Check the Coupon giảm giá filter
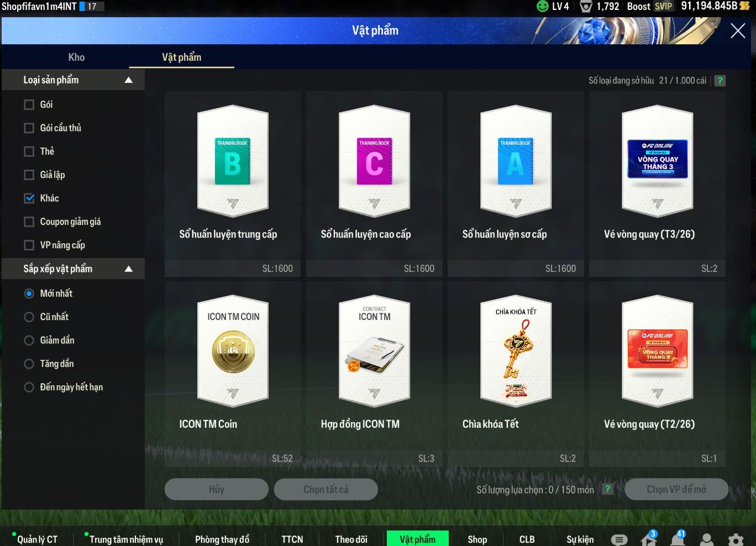 pos(29,222)
